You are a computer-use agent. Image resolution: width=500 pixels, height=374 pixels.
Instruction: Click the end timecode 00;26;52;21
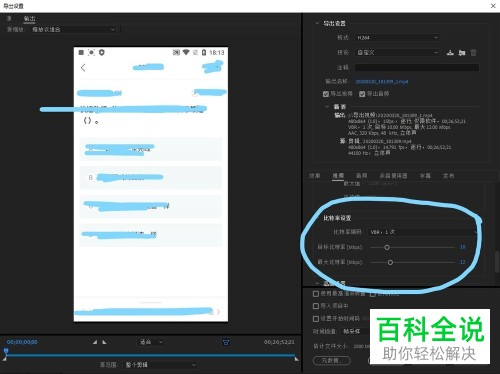pyautogui.click(x=279, y=342)
